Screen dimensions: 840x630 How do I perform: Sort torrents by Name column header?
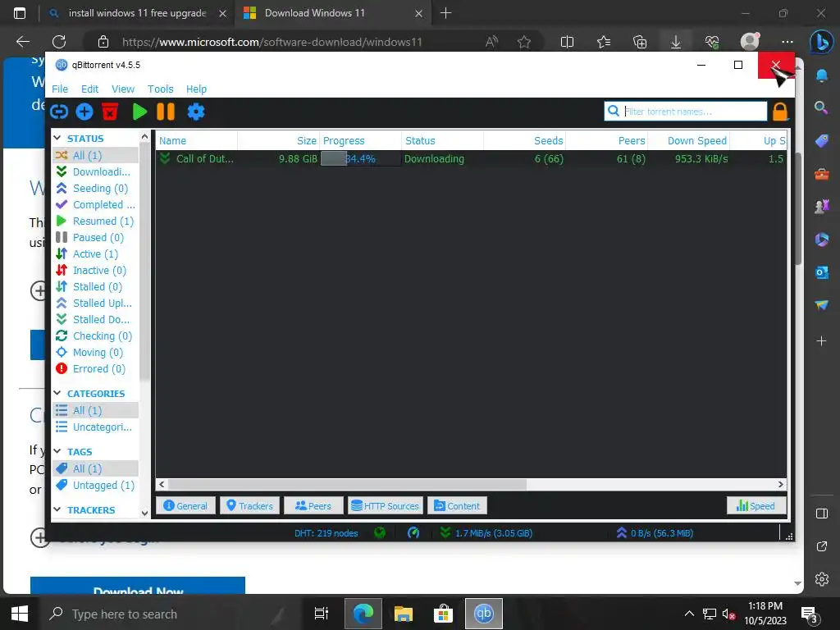tap(197, 141)
